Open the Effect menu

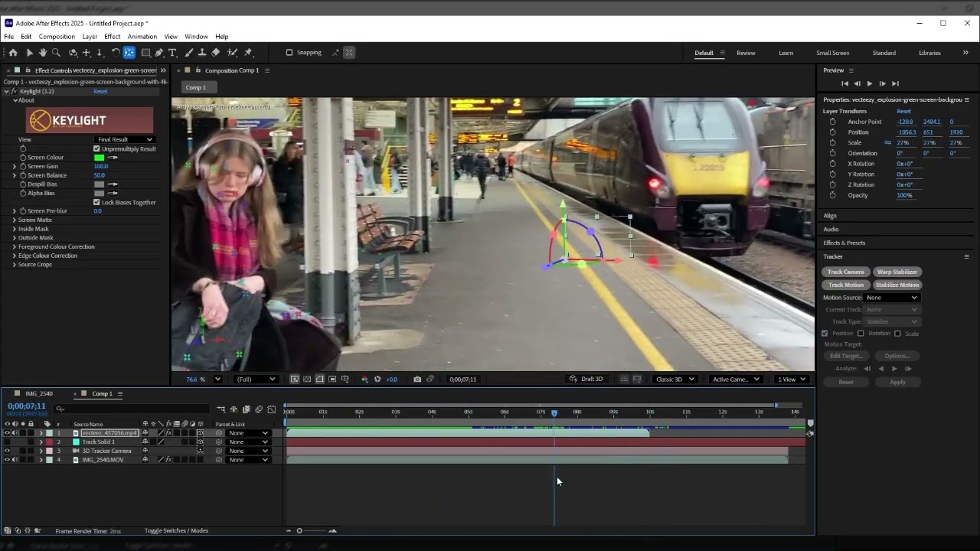pyautogui.click(x=113, y=37)
